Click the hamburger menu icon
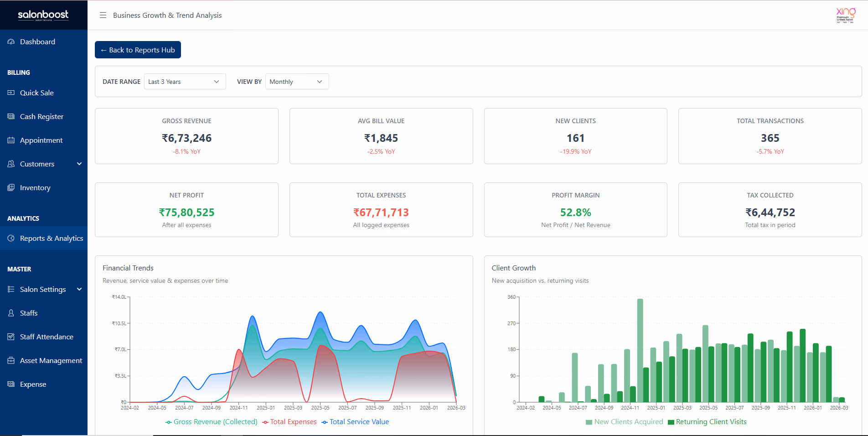This screenshot has height=436, width=868. [103, 15]
